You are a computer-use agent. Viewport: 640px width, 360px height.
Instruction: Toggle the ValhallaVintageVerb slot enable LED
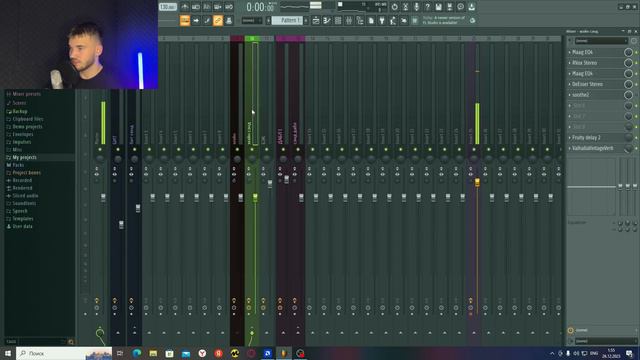636,148
